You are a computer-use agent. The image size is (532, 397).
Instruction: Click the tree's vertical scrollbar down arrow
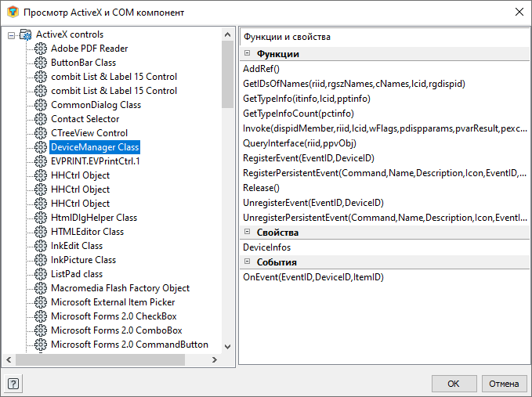pyautogui.click(x=227, y=346)
